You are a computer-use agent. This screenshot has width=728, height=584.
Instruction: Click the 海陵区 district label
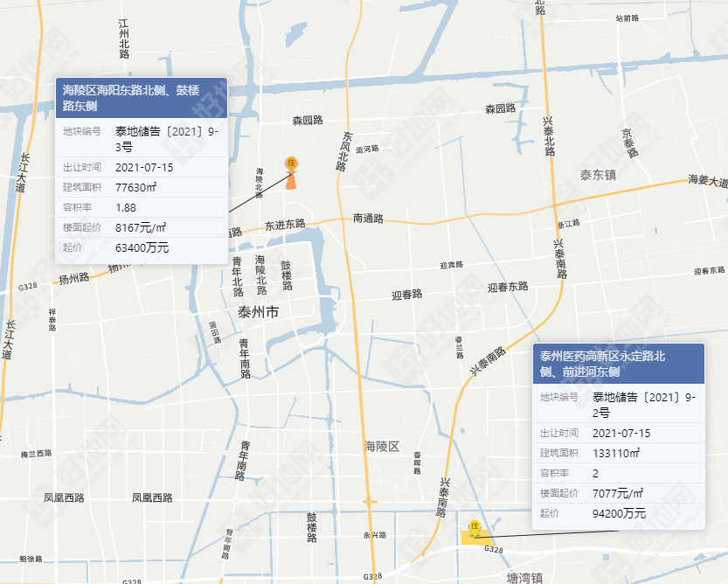382,447
